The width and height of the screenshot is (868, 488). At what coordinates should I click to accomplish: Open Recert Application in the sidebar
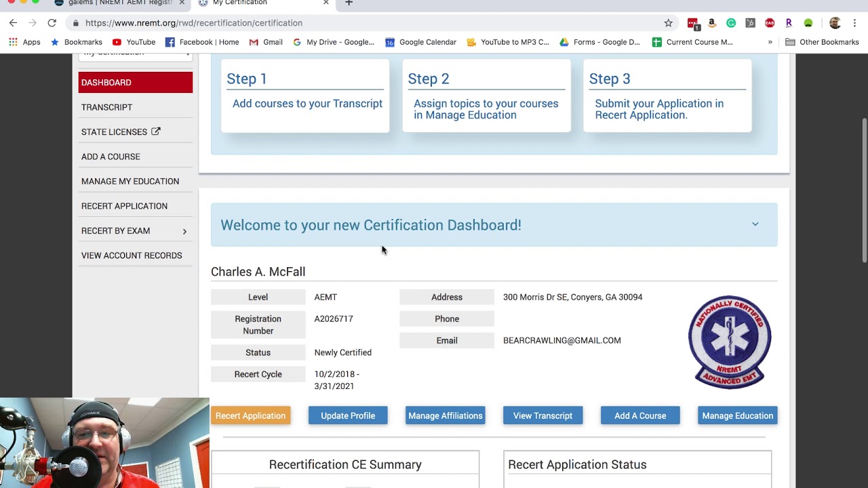point(124,206)
